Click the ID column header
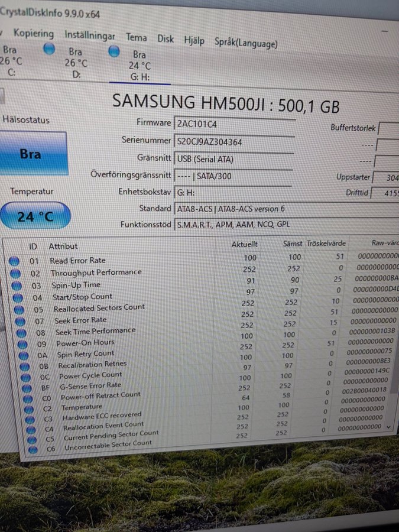 33,246
